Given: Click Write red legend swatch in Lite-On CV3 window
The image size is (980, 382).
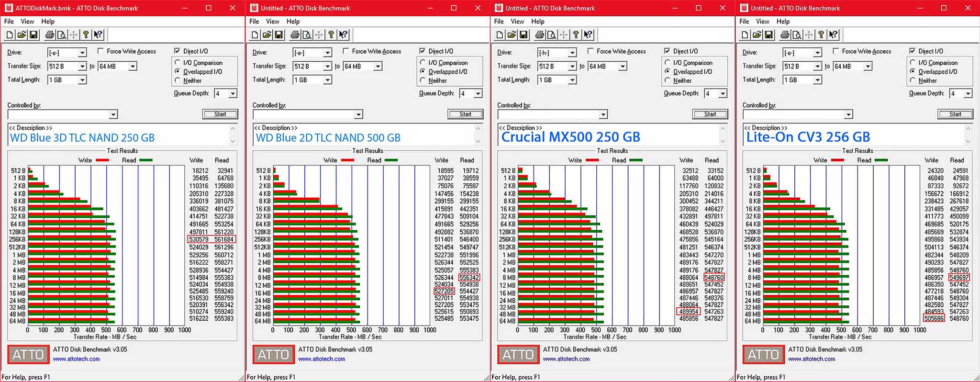Looking at the screenshot, I should pyautogui.click(x=837, y=160).
